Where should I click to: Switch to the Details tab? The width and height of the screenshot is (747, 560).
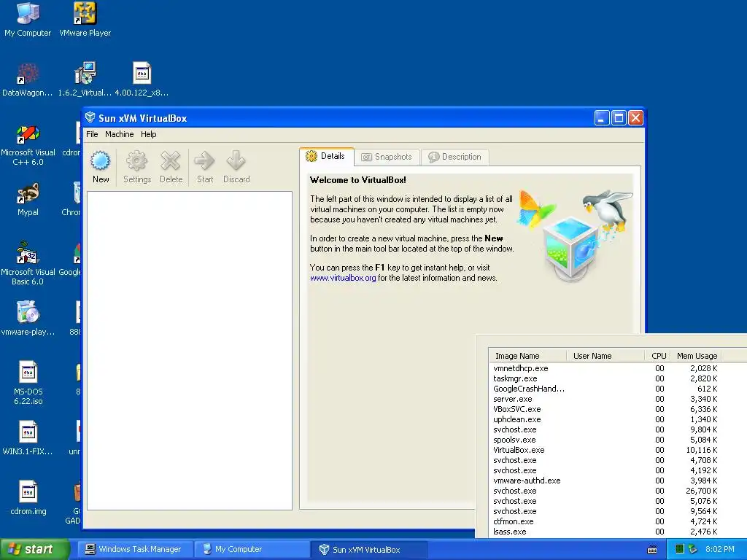click(x=326, y=156)
